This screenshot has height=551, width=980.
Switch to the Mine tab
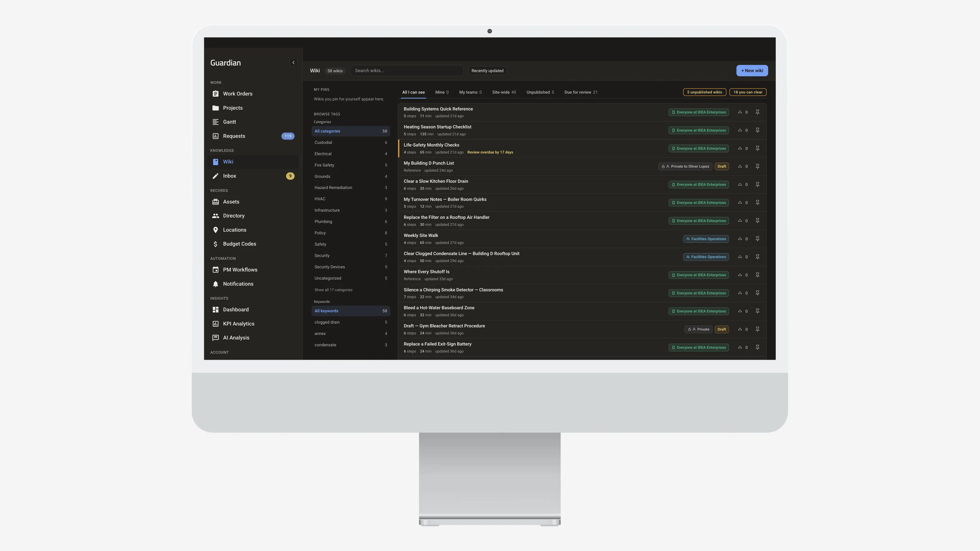pos(442,92)
